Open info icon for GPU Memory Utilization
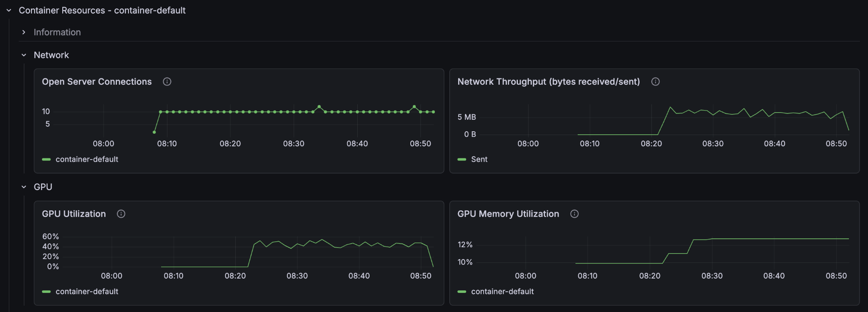 pyautogui.click(x=574, y=214)
